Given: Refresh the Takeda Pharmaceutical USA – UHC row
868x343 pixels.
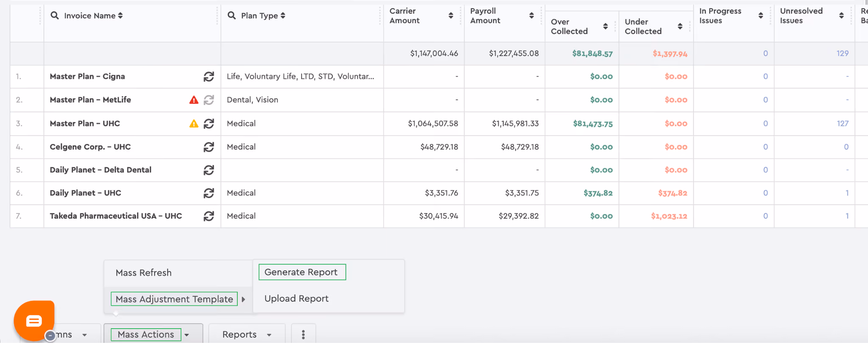Looking at the screenshot, I should 209,216.
